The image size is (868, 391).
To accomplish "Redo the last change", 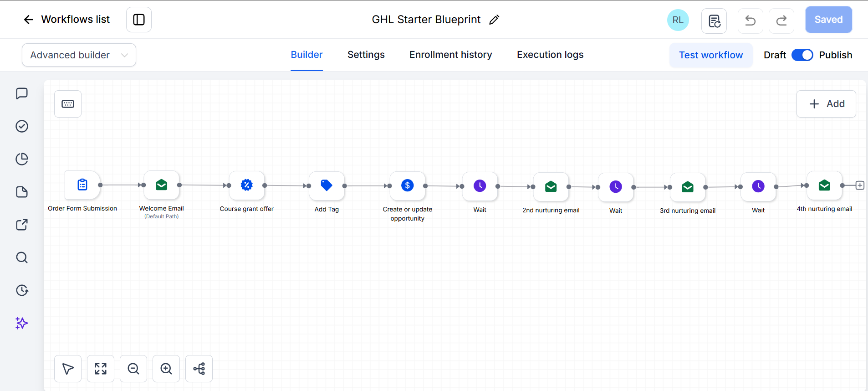I will pos(781,21).
